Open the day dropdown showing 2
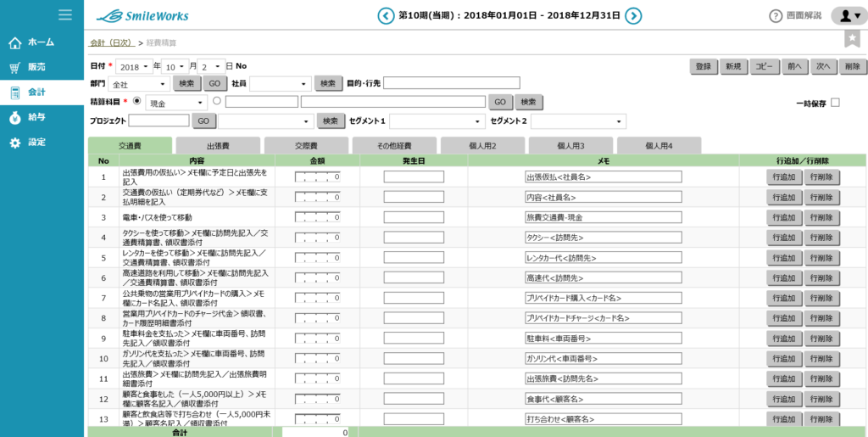868x437 pixels. (211, 66)
